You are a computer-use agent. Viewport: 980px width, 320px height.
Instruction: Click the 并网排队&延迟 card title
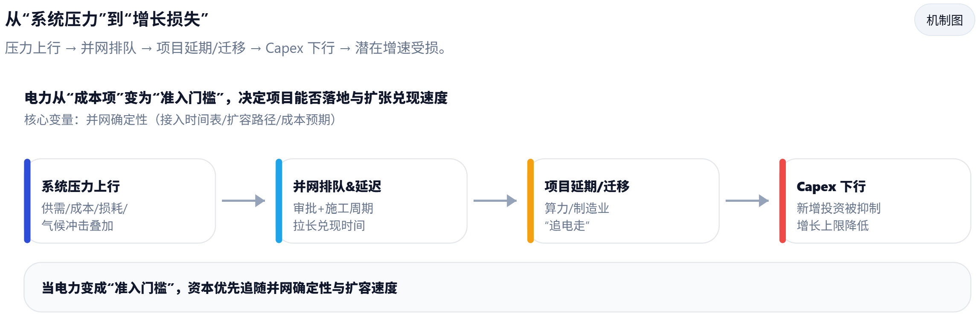[337, 186]
